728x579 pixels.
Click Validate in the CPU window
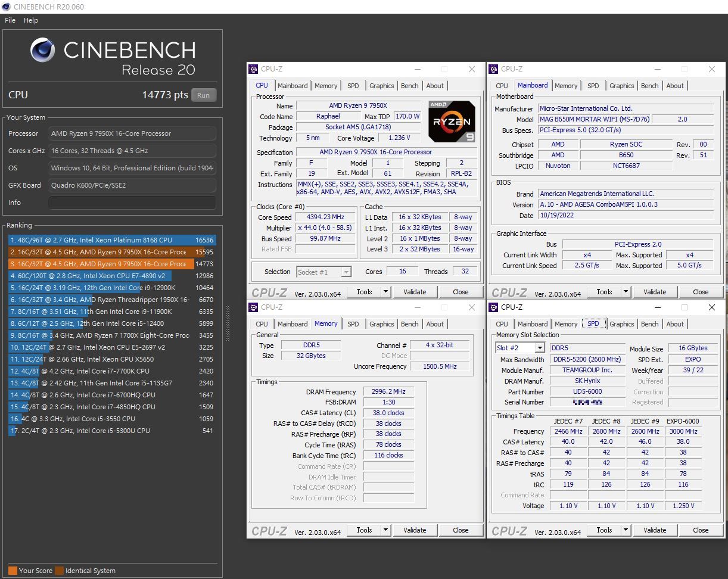coord(415,292)
